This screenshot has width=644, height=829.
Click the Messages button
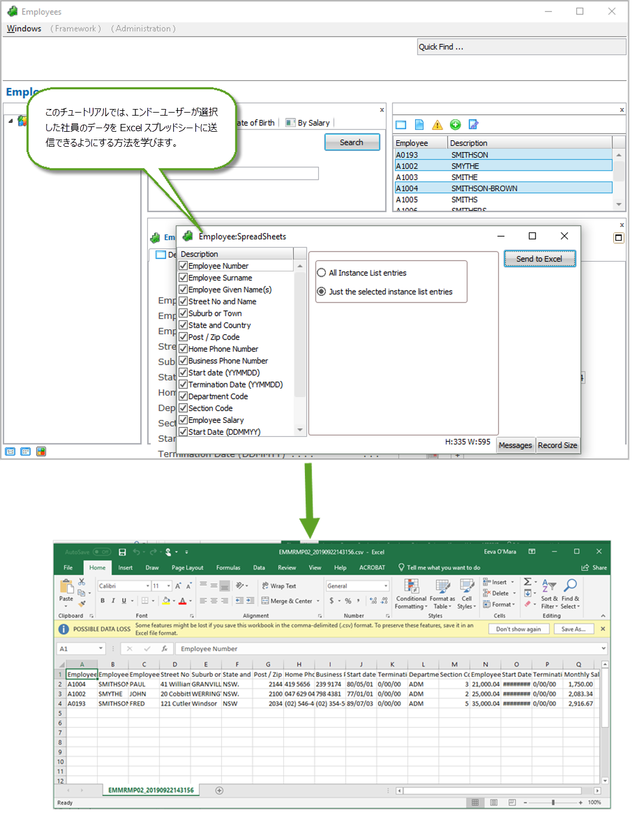pyautogui.click(x=515, y=445)
